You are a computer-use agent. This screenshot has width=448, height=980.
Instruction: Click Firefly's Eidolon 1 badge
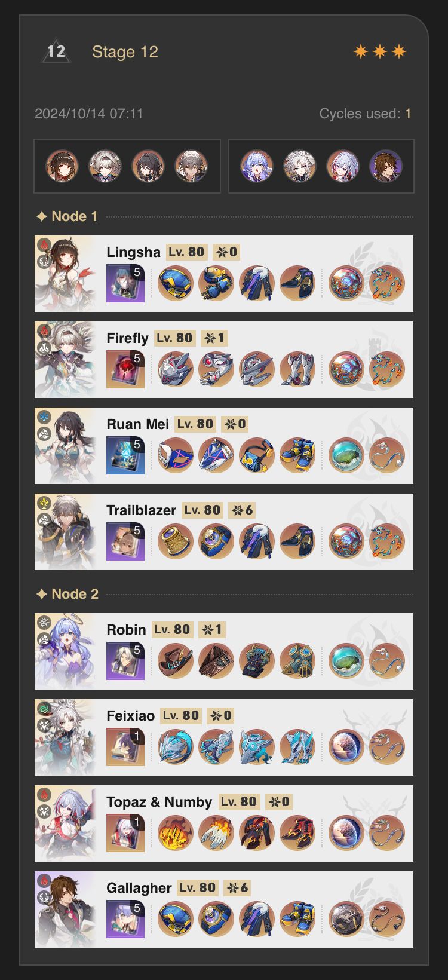pos(214,338)
